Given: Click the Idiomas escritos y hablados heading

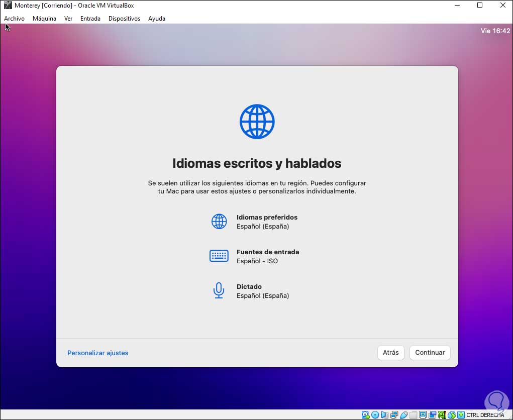Looking at the screenshot, I should 257,163.
